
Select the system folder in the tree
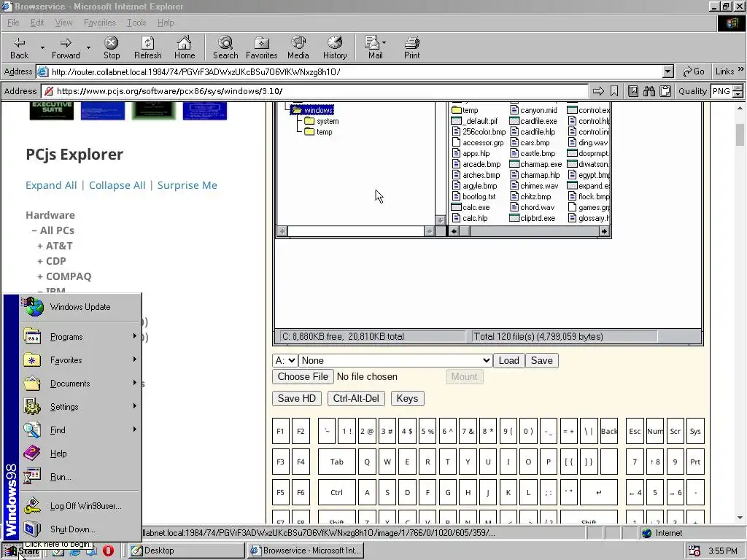point(322,121)
